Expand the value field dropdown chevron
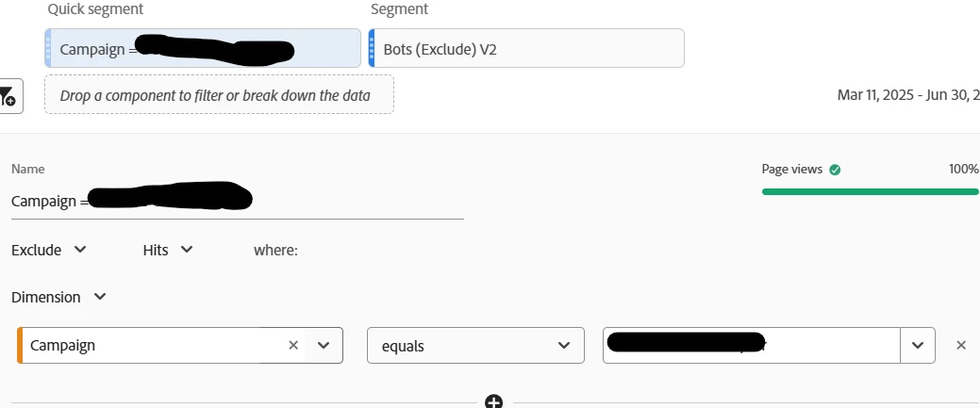This screenshot has height=408, width=980. tap(918, 345)
